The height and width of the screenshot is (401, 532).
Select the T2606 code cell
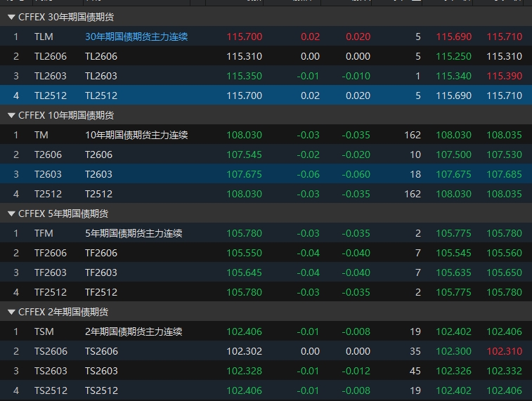pos(48,155)
